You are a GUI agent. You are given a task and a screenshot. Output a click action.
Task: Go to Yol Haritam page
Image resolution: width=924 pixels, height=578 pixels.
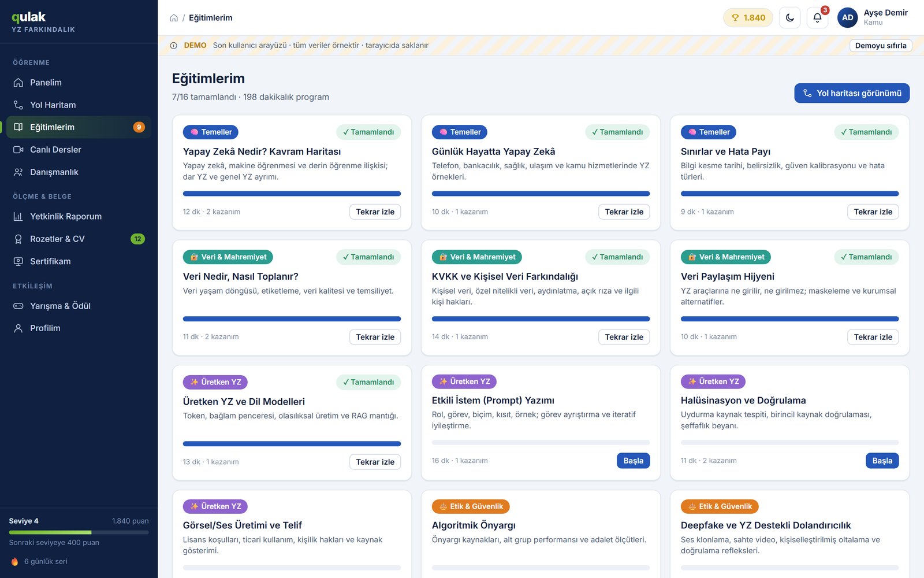click(79, 105)
